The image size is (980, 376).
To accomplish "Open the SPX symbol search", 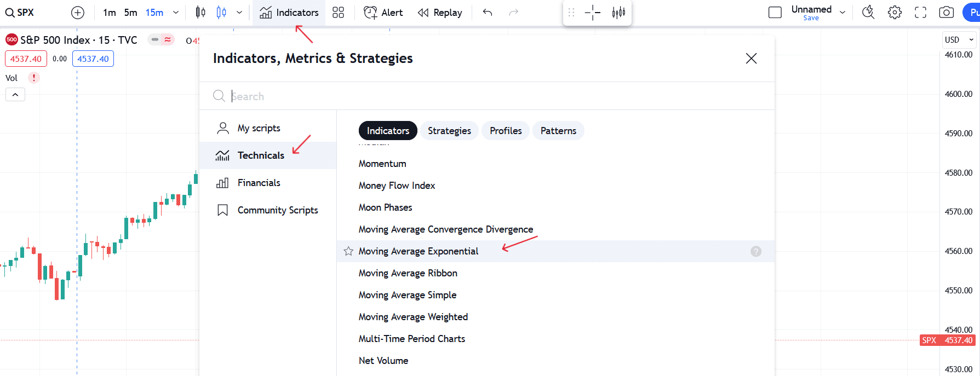I will coord(20,13).
